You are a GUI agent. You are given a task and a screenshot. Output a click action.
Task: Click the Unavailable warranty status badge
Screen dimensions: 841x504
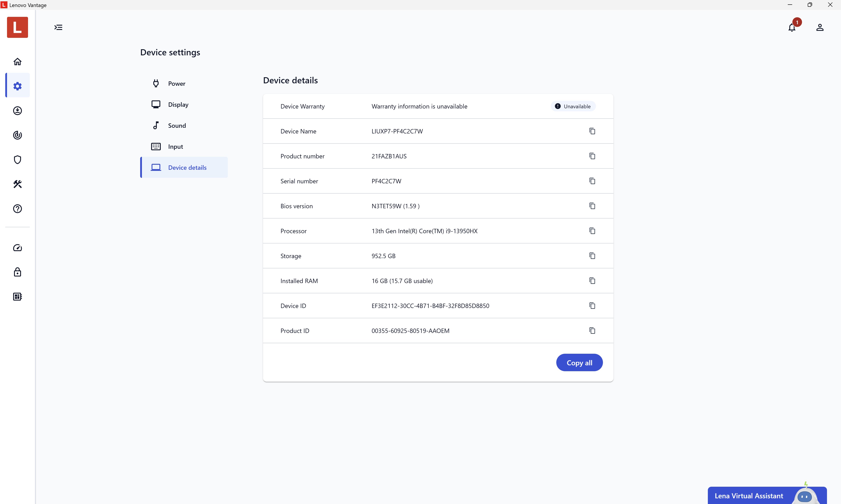[573, 106]
